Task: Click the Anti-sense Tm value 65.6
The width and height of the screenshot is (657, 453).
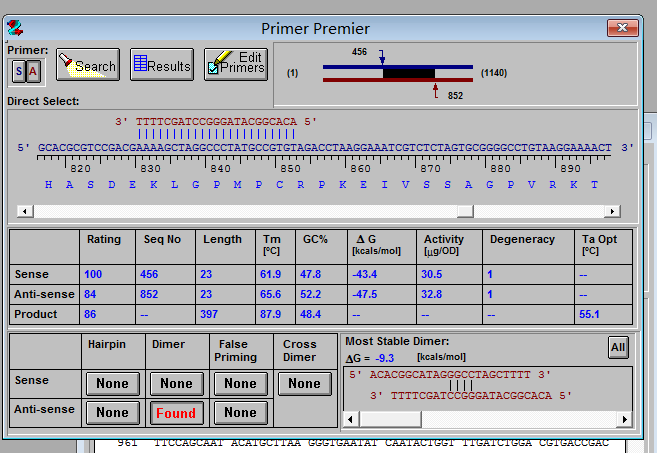Action: tap(270, 294)
